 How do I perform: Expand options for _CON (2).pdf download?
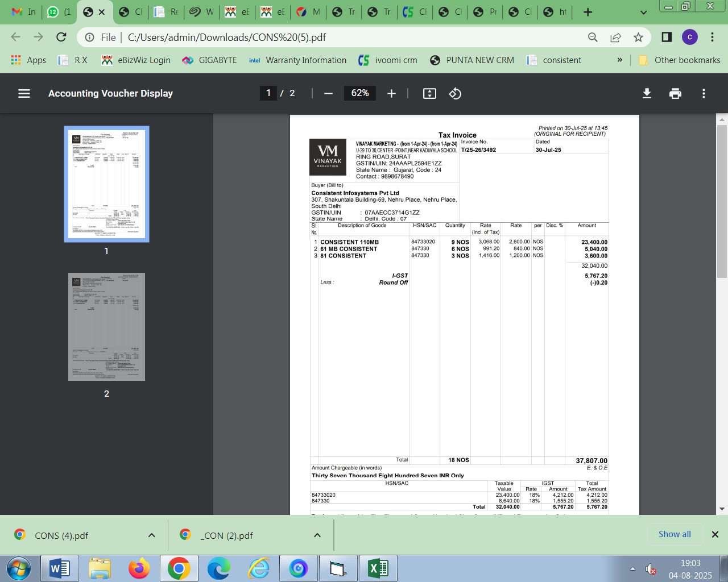317,535
